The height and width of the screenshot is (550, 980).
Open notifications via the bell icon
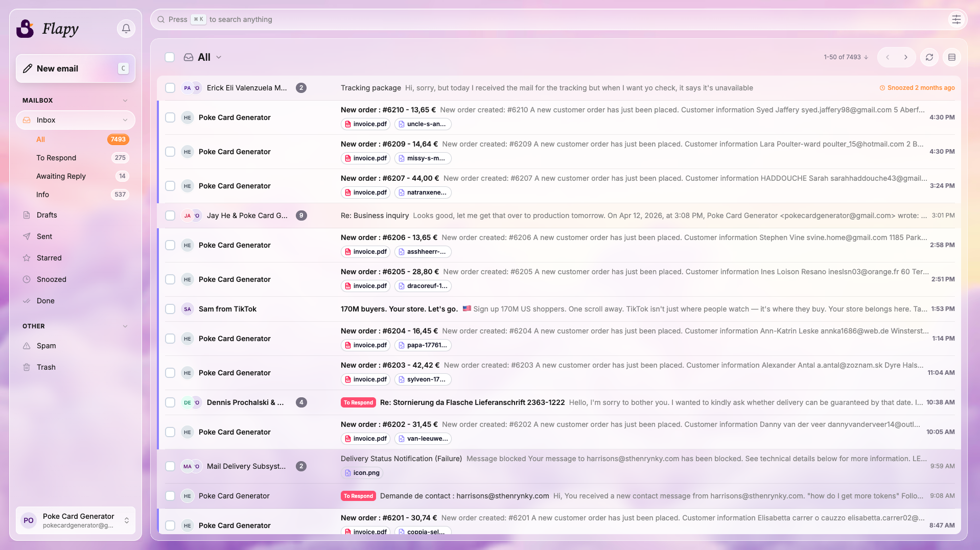pyautogui.click(x=126, y=29)
